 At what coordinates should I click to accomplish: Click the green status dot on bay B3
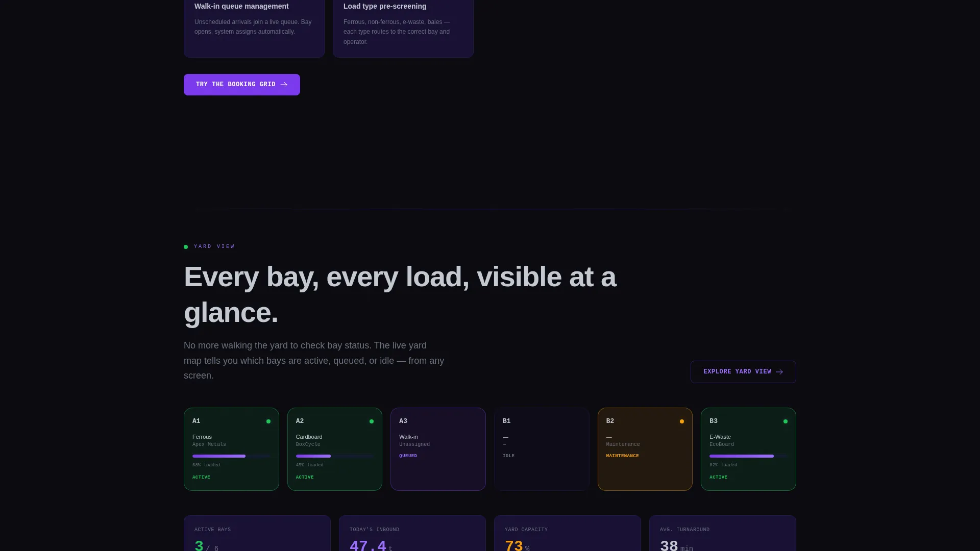tap(786, 421)
